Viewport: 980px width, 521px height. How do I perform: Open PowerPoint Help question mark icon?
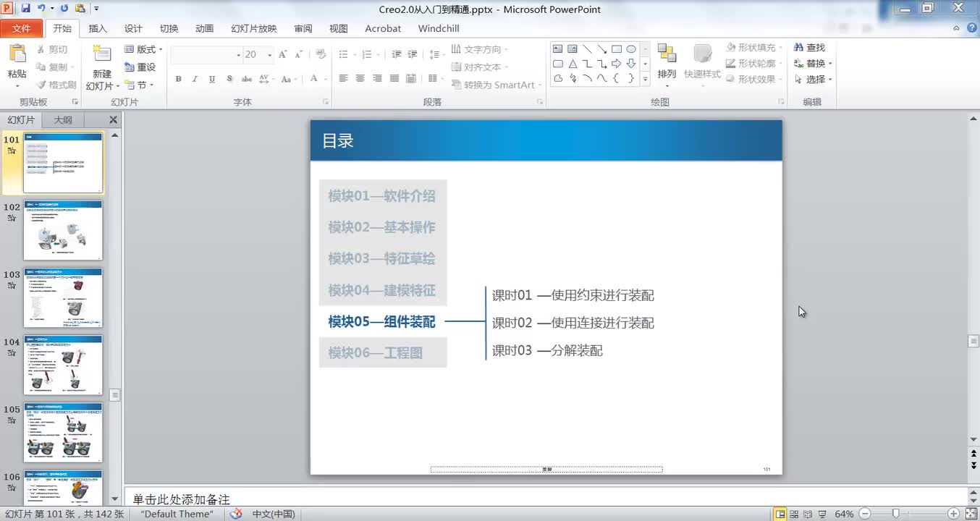click(x=973, y=28)
